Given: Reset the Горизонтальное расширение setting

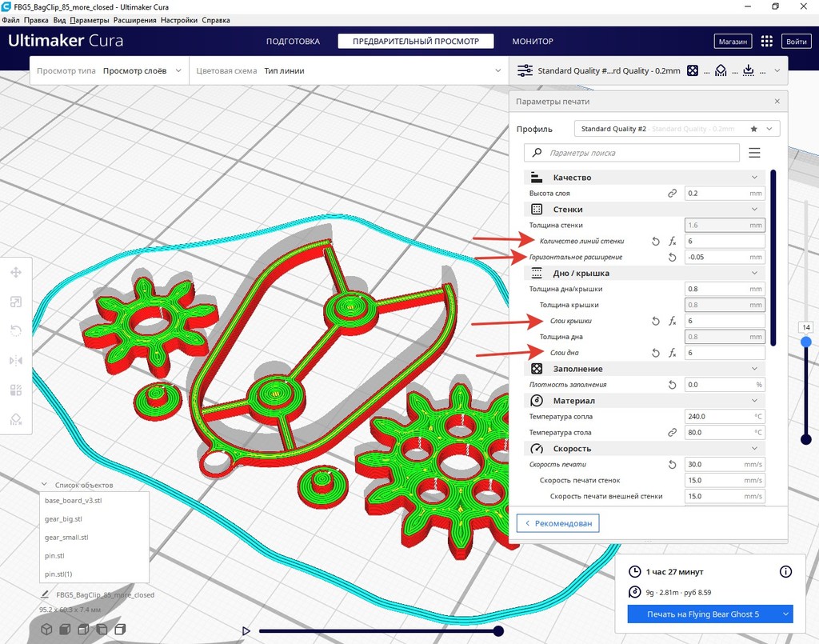Looking at the screenshot, I should (x=672, y=257).
